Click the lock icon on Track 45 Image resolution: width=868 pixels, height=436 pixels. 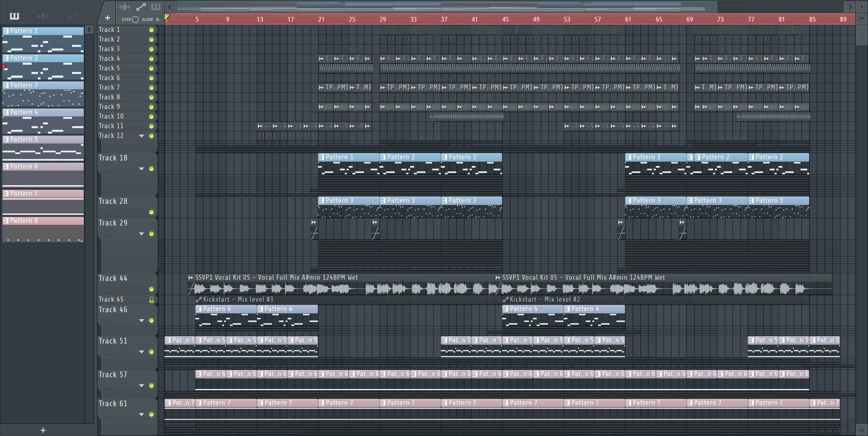click(x=152, y=300)
